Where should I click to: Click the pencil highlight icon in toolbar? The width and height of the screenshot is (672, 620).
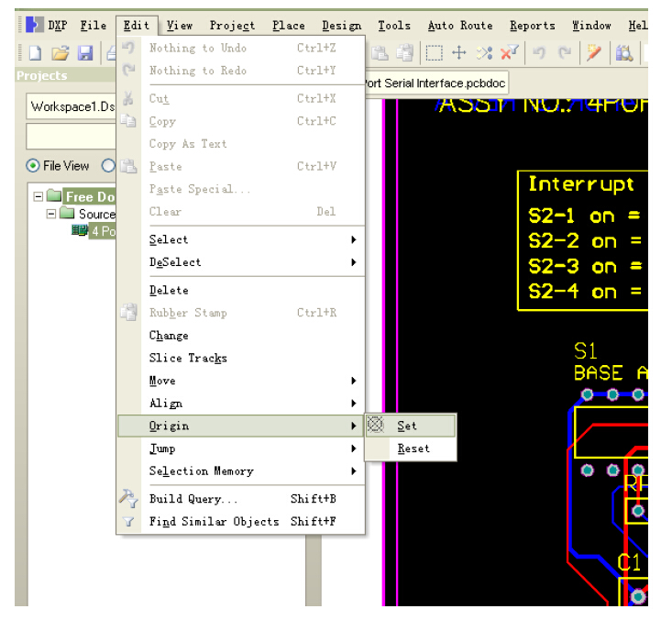click(x=594, y=53)
